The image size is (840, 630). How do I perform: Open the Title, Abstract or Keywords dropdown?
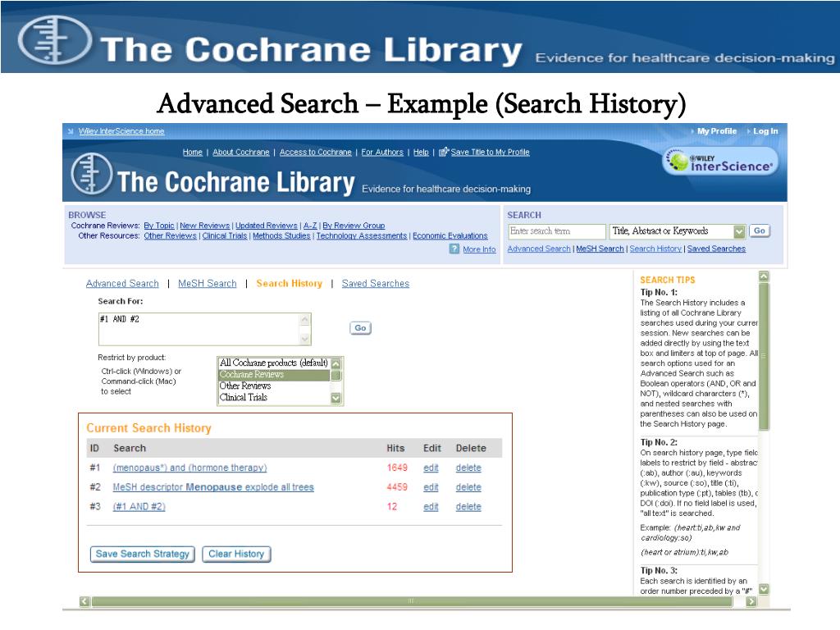739,231
